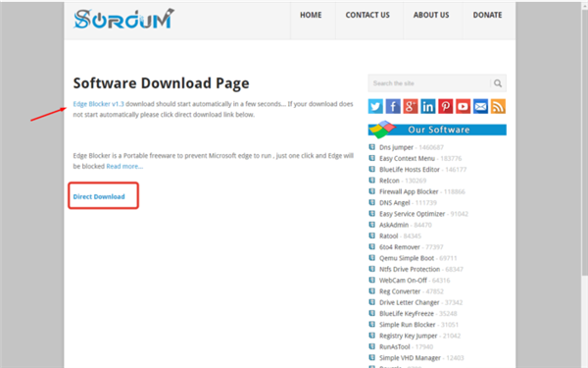588x368 pixels.
Task: Open the BlueLife KeyFreeze link
Action: tap(407, 314)
